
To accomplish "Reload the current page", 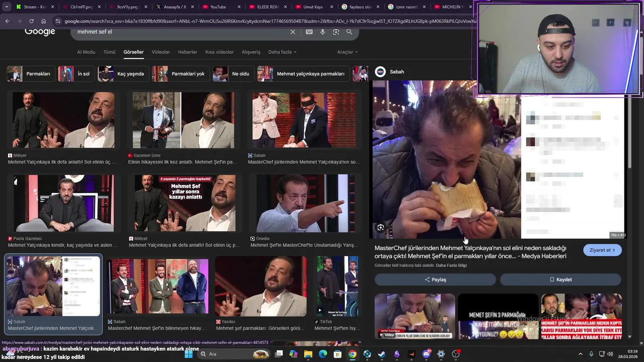I will [x=31, y=21].
